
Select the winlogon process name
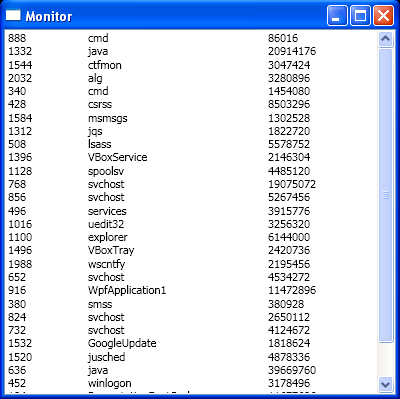tap(110, 383)
